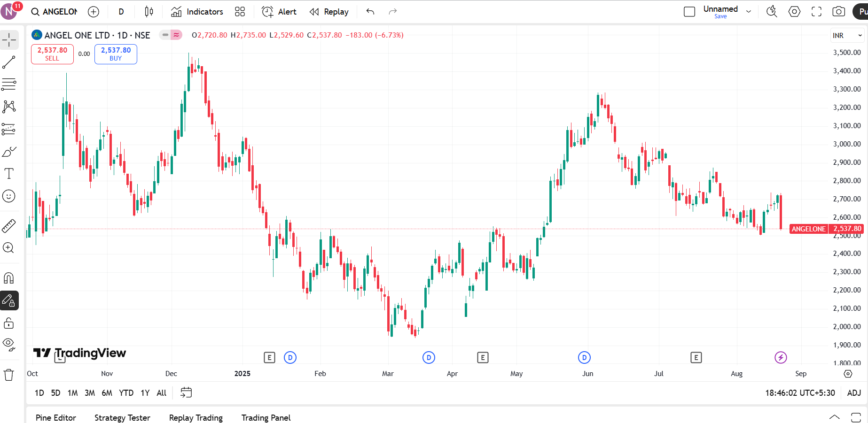Open the forecasting and measurement tools

[x=9, y=129]
